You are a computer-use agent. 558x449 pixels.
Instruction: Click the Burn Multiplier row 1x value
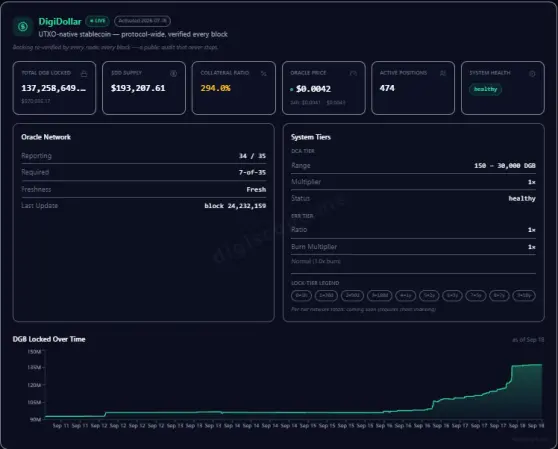[x=532, y=247]
